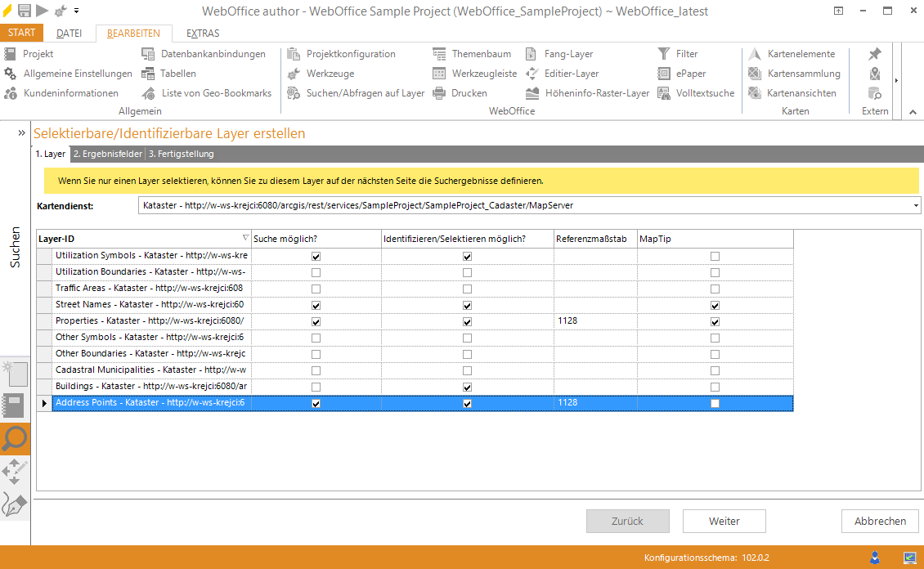Switch to the EXTRAS ribbon tab
924x569 pixels.
[x=203, y=34]
